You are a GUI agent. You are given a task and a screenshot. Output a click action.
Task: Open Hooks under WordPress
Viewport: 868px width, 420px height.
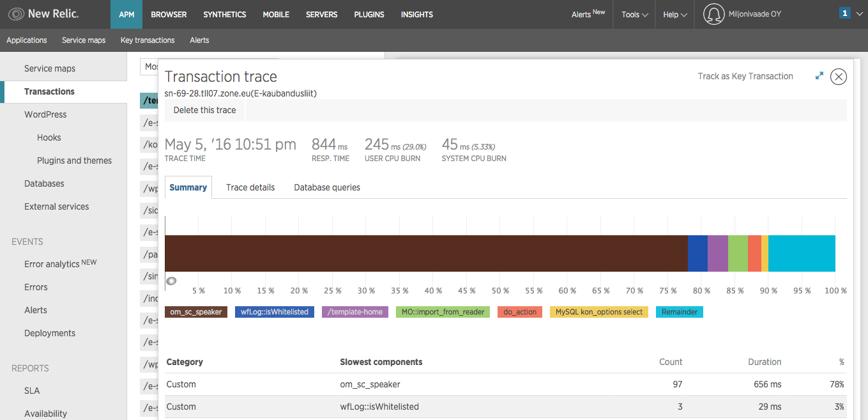pyautogui.click(x=49, y=137)
